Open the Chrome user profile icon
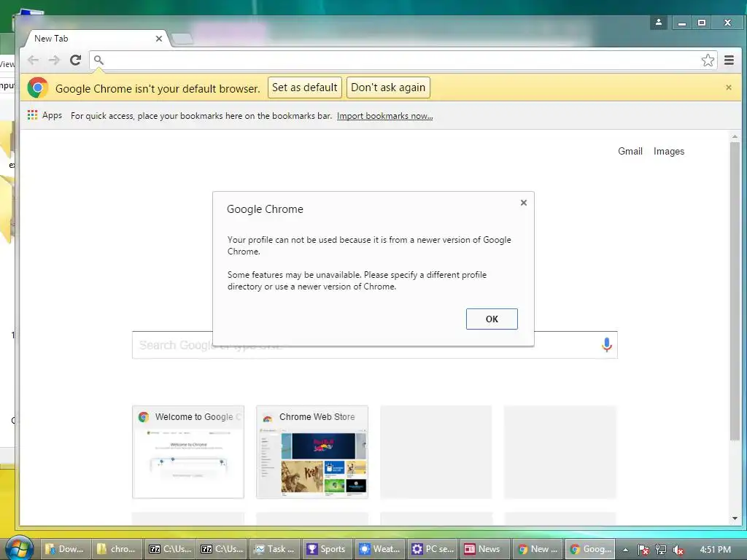The width and height of the screenshot is (747, 560). [659, 23]
